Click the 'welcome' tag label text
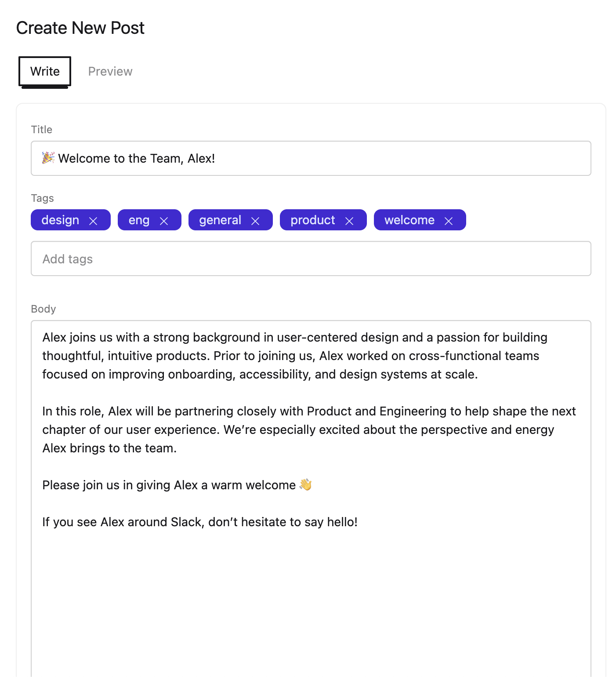Viewport: 616px width, 677px height. (409, 220)
